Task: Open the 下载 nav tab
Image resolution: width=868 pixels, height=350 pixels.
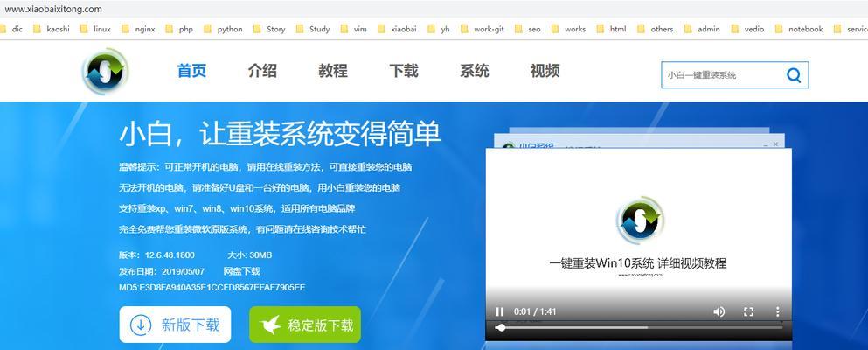Action: 404,71
